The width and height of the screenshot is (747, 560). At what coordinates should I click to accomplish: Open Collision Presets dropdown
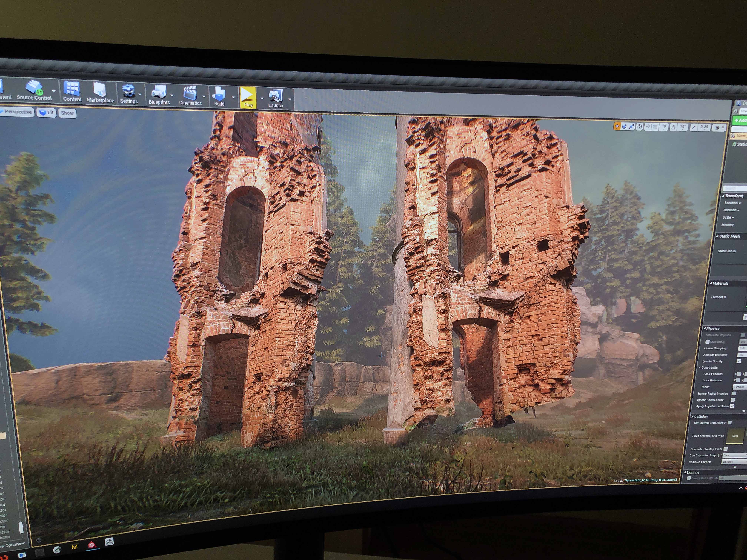click(x=733, y=462)
